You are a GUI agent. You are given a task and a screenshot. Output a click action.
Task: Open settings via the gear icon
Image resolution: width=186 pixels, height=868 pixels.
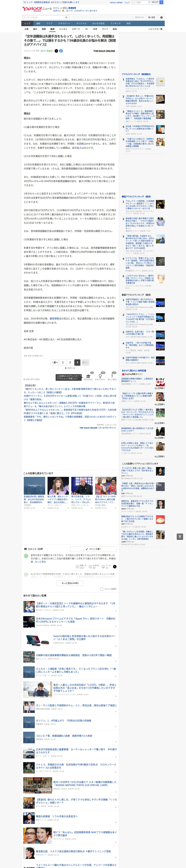pyautogui.click(x=161, y=17)
